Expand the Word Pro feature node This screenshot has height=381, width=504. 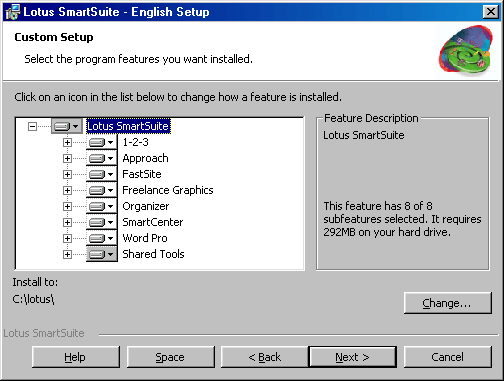click(67, 238)
